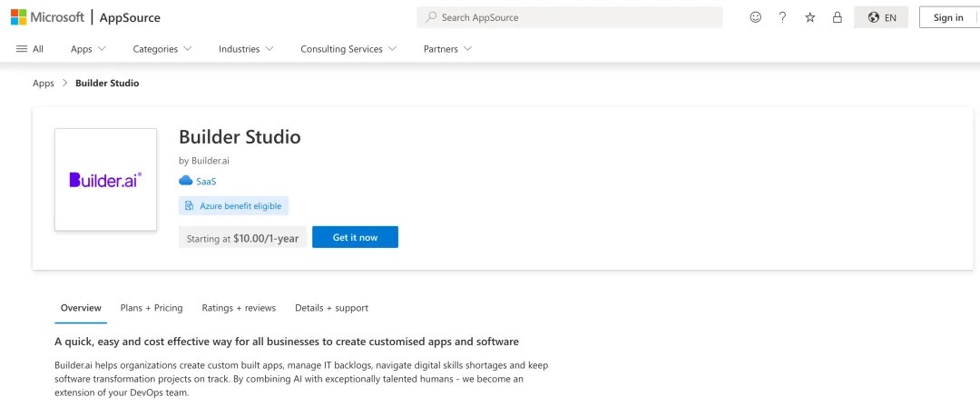This screenshot has height=407, width=980.
Task: Click the Sign in button
Action: [x=948, y=17]
